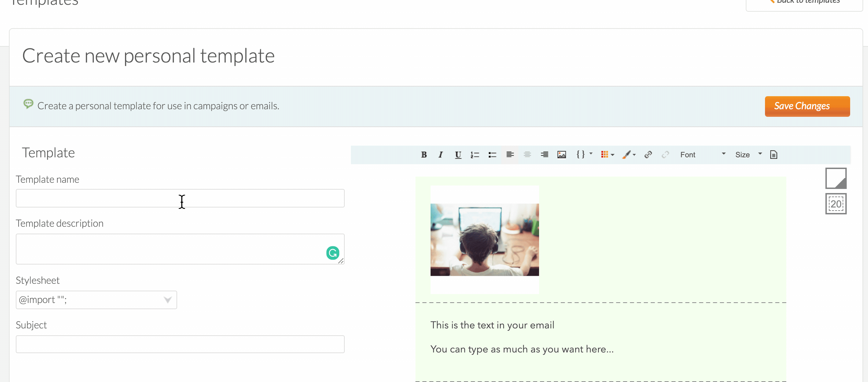Open the curly braces placeholder menu
The image size is (868, 382).
(584, 155)
